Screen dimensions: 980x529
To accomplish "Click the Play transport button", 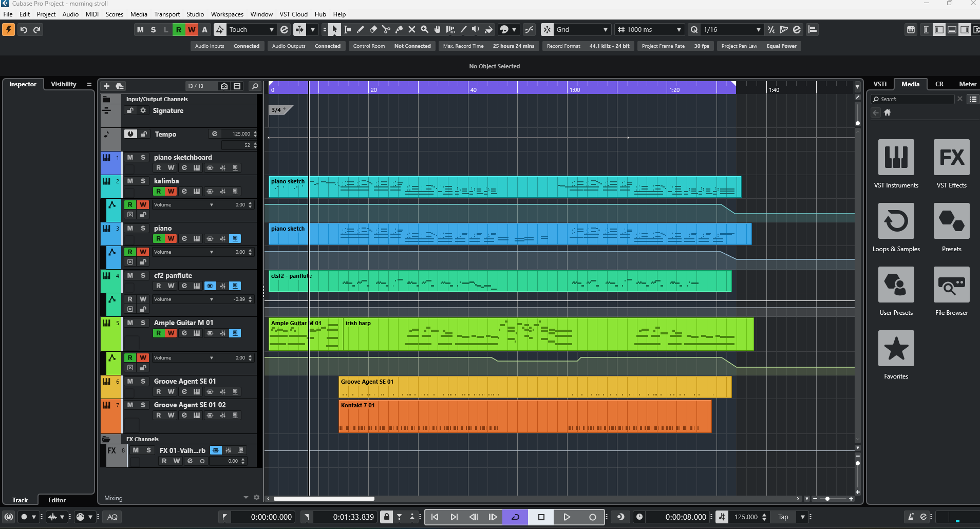I will (567, 517).
